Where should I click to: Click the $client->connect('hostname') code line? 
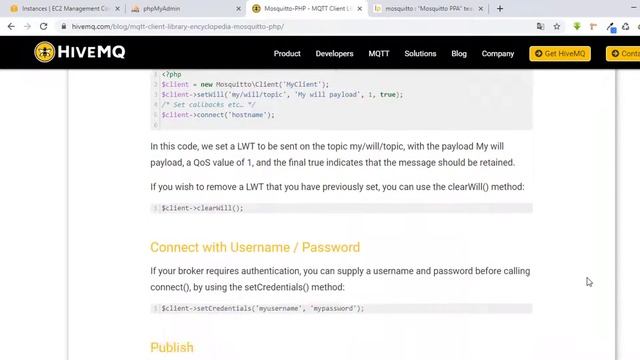pyautogui.click(x=218, y=115)
